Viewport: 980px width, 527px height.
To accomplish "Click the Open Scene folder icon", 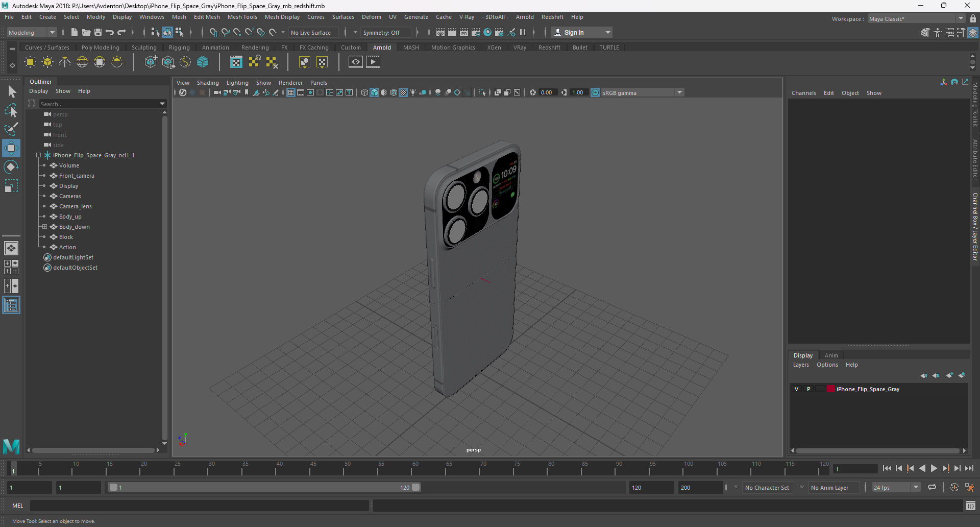I will [86, 32].
